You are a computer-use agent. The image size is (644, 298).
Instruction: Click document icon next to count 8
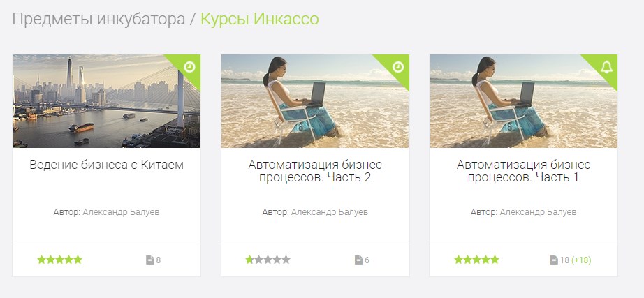[150, 260]
